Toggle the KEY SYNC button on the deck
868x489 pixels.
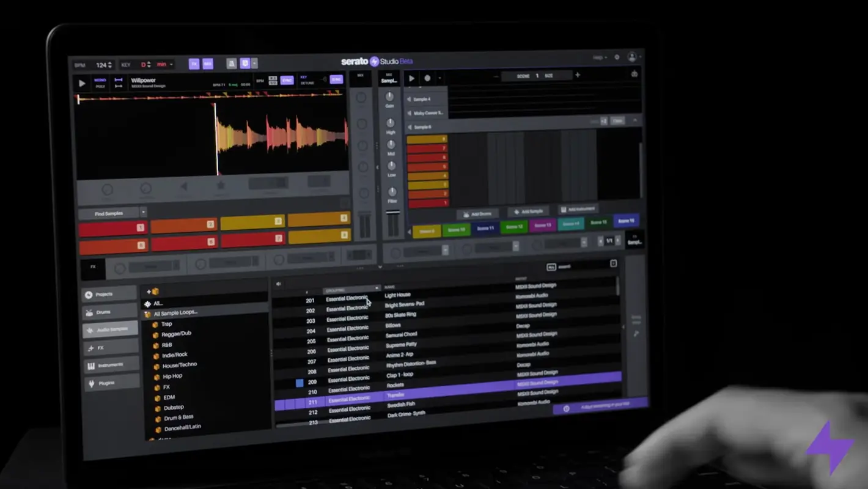coord(336,79)
